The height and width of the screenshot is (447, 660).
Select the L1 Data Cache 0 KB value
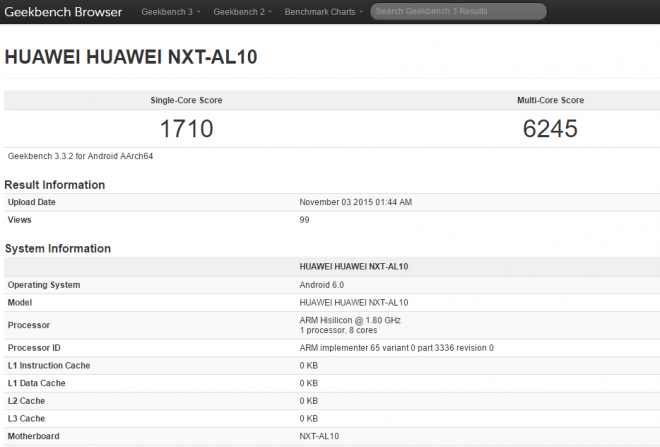[309, 383]
